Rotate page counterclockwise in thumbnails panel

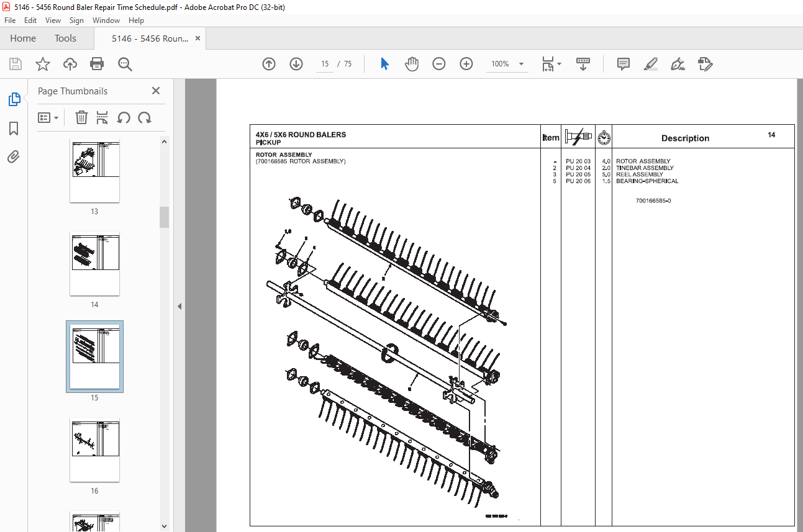tap(124, 117)
